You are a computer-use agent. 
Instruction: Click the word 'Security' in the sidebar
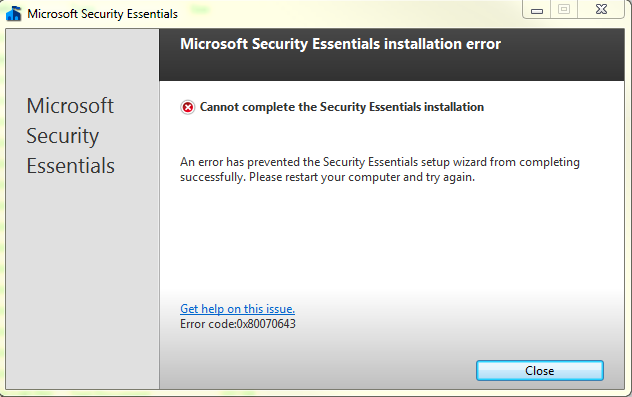click(x=62, y=136)
